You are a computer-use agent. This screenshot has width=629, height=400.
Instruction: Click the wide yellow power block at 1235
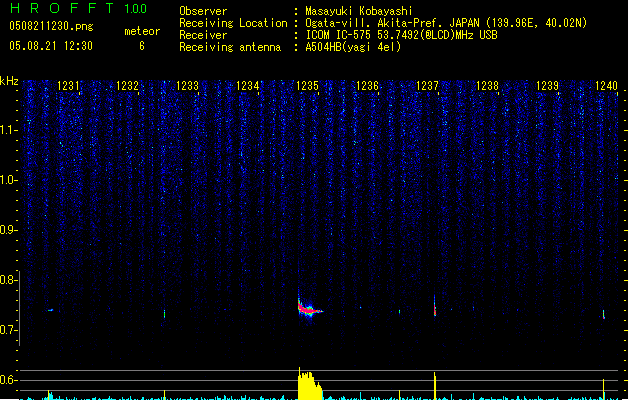coord(310,386)
